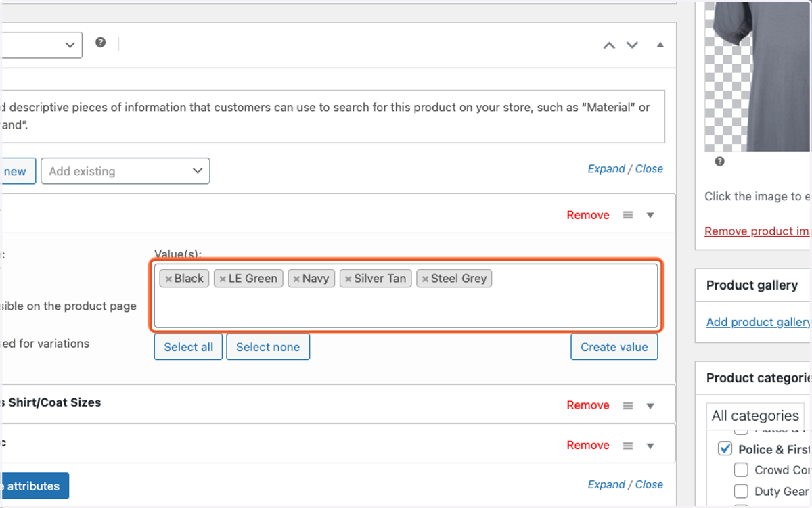Click the Save attributes button
Screen dimensions: 812x508
(x=34, y=486)
